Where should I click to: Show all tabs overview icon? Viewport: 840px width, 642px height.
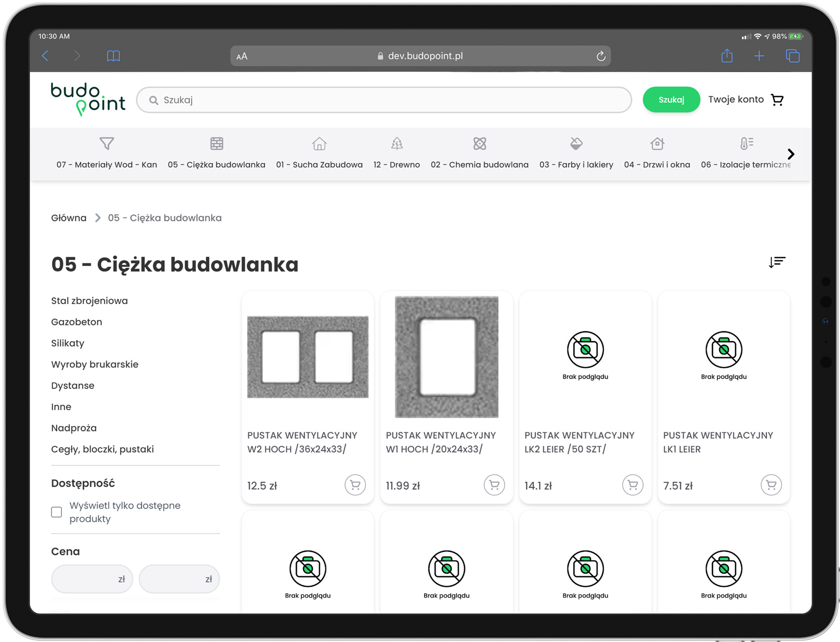click(793, 56)
